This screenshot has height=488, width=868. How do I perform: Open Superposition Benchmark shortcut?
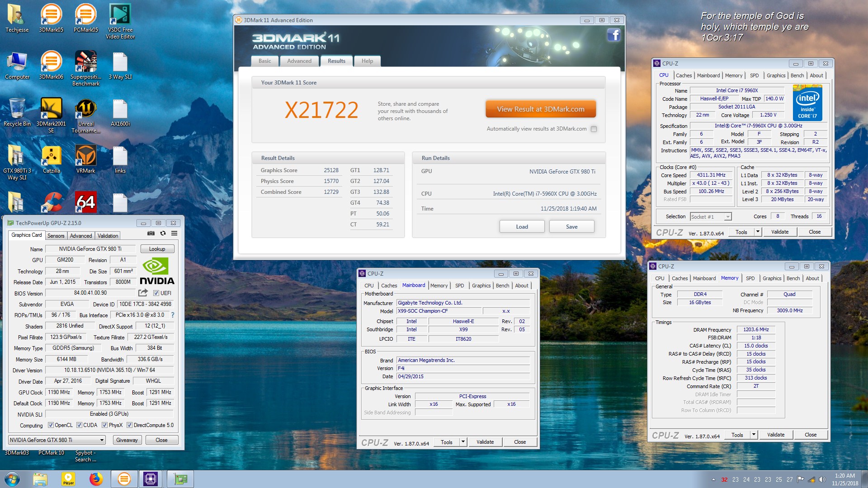pos(85,68)
